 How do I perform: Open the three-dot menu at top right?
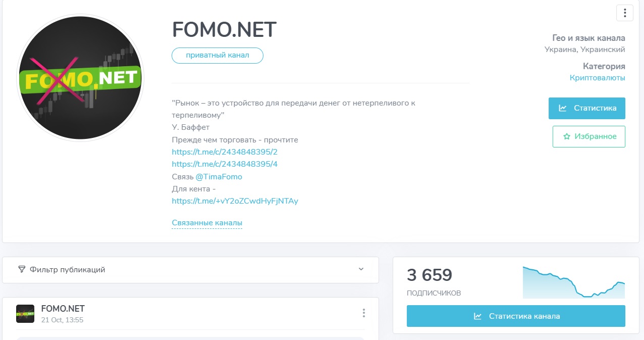pyautogui.click(x=625, y=13)
